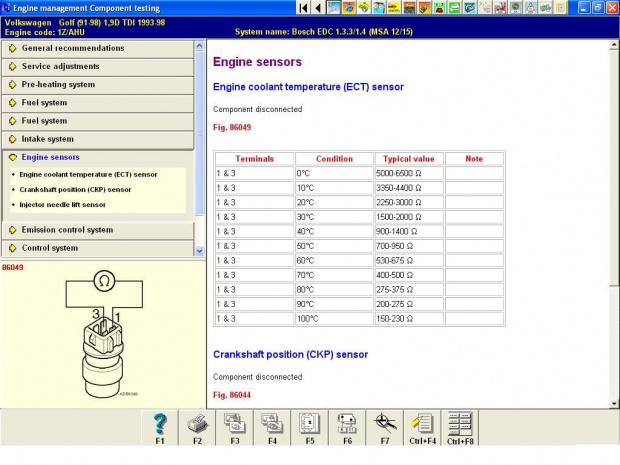Click the Note column header
This screenshot has width=620, height=465.
pyautogui.click(x=474, y=159)
